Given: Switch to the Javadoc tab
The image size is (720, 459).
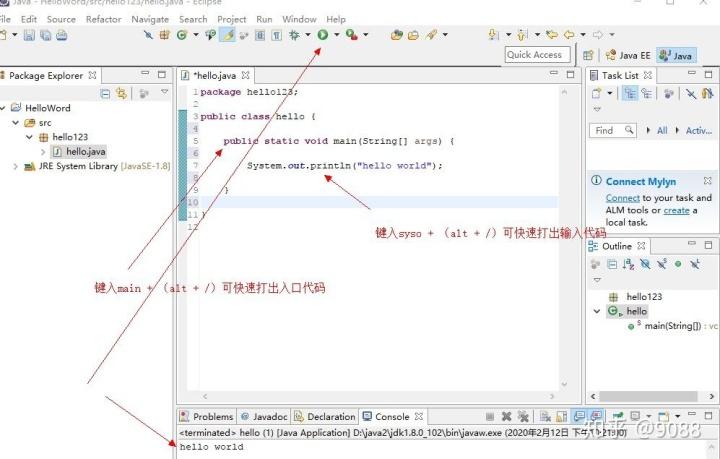Looking at the screenshot, I should pos(264,416).
